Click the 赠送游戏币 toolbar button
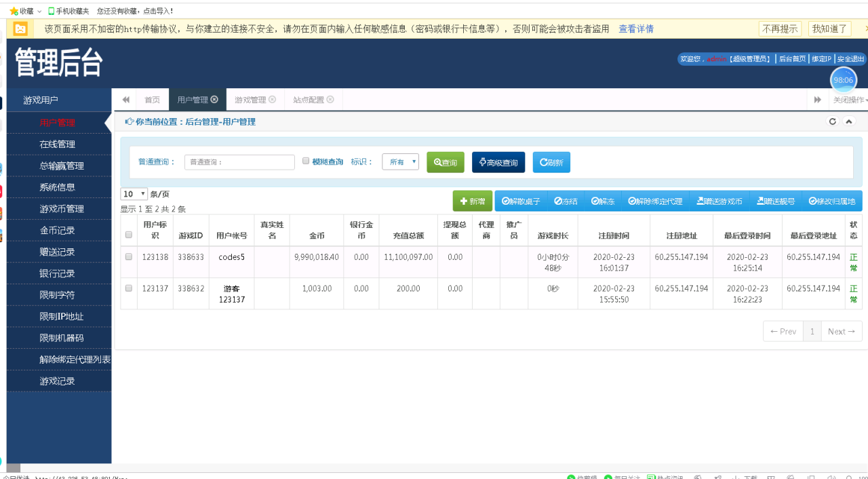The image size is (868, 479). tap(719, 202)
